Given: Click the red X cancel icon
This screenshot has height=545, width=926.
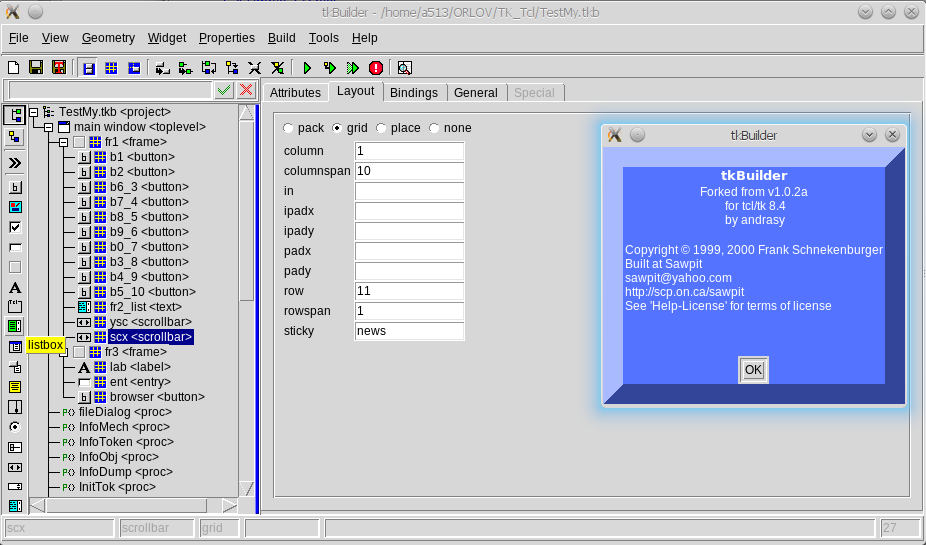Looking at the screenshot, I should pyautogui.click(x=246, y=90).
